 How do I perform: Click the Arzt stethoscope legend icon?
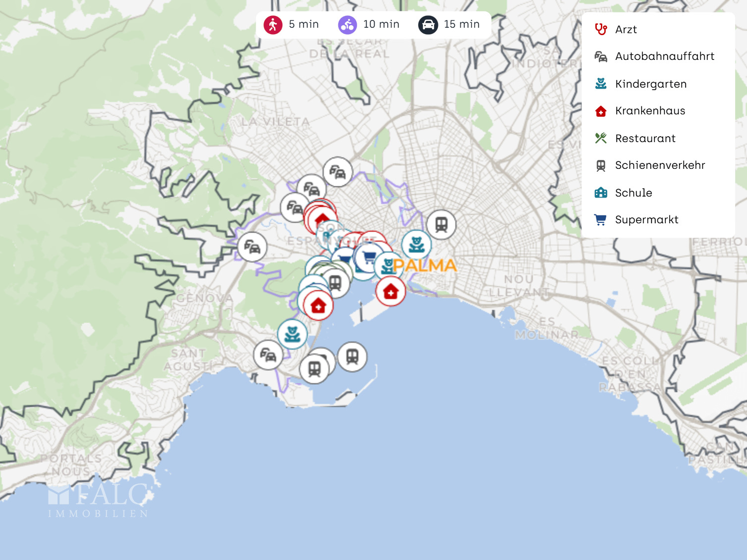point(601,30)
